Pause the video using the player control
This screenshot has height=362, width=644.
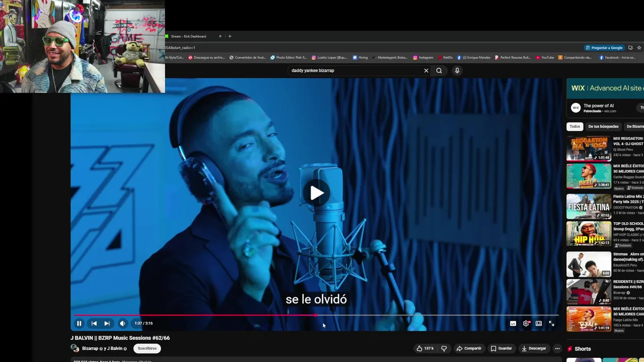click(x=79, y=323)
